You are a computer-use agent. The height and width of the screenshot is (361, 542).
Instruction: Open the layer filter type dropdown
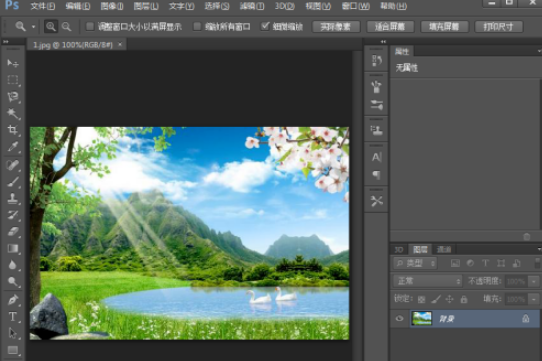click(415, 263)
